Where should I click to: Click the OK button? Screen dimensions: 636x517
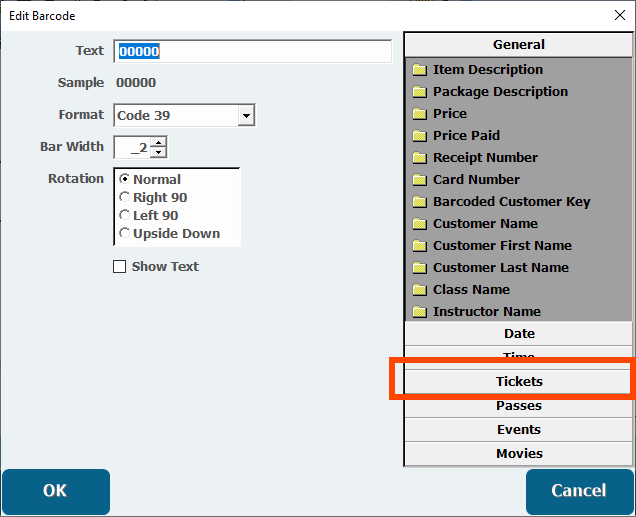pyautogui.click(x=56, y=491)
